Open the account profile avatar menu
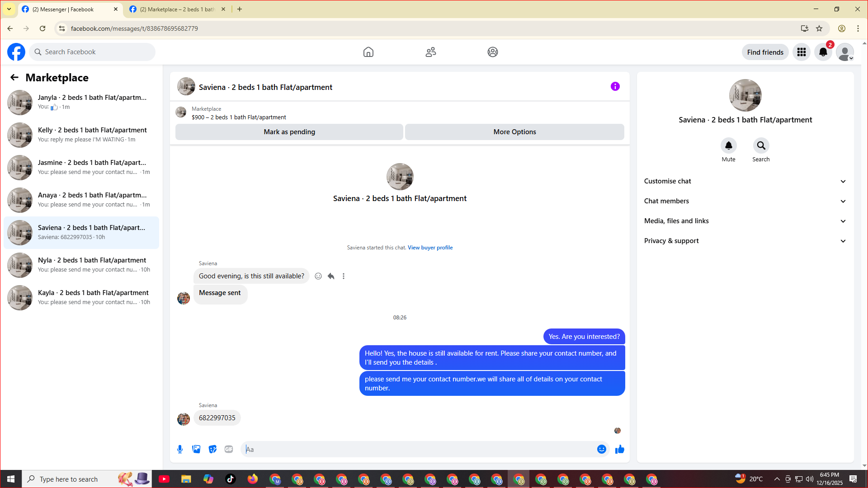868x488 pixels. point(845,52)
